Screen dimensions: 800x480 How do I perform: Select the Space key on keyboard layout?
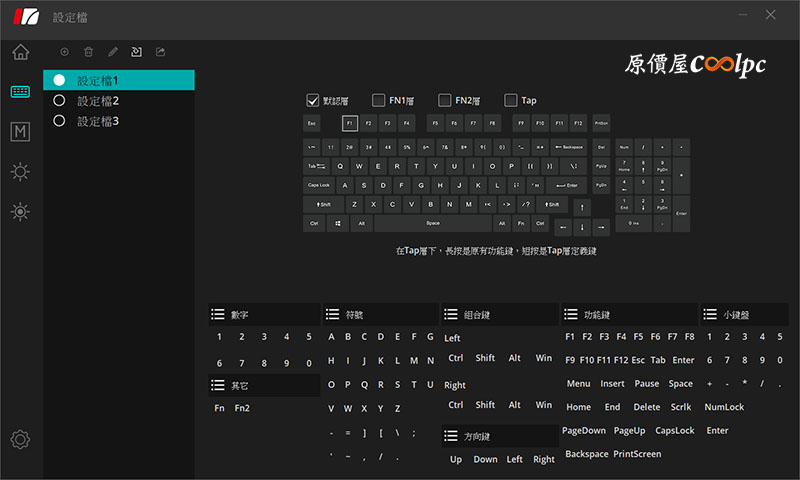tap(433, 223)
